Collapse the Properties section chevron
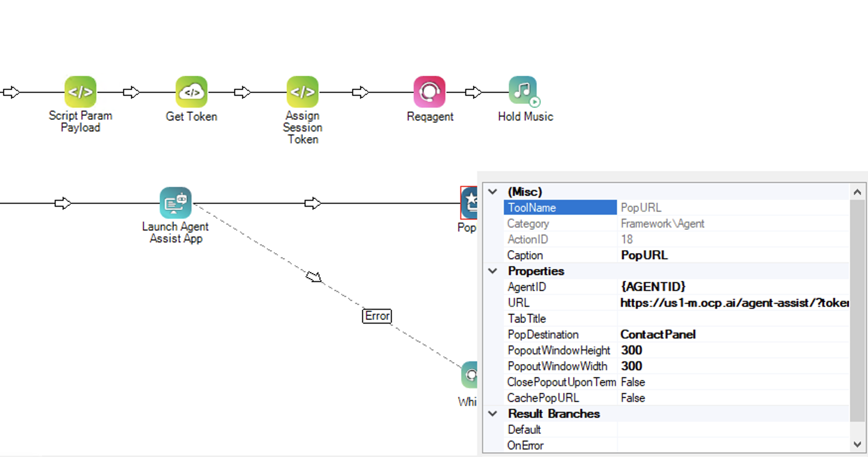Screen dimensions: 868x457 click(493, 271)
